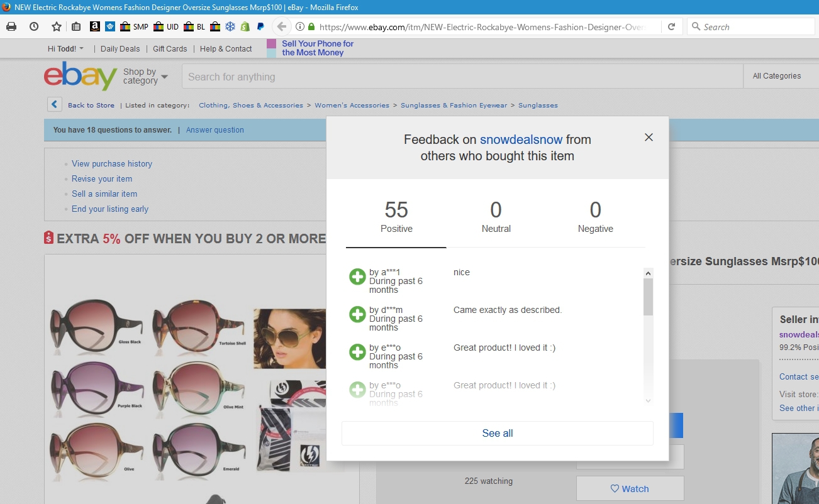This screenshot has height=504, width=819.
Task: Open Gift Cards
Action: pyautogui.click(x=170, y=48)
